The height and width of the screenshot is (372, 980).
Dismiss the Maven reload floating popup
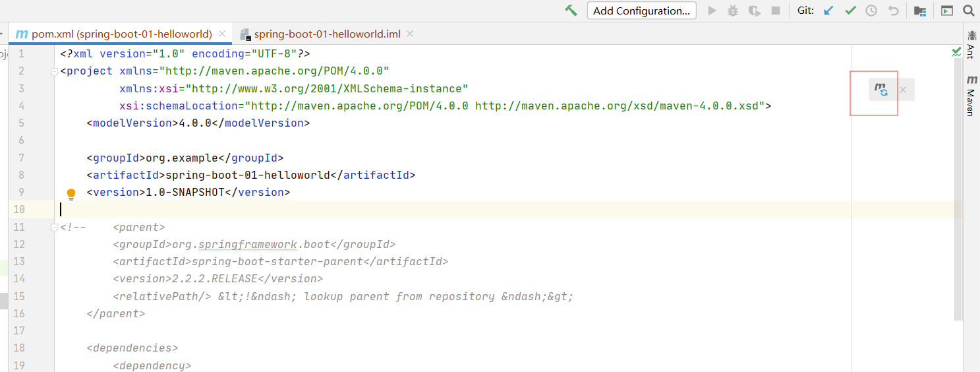(x=903, y=90)
